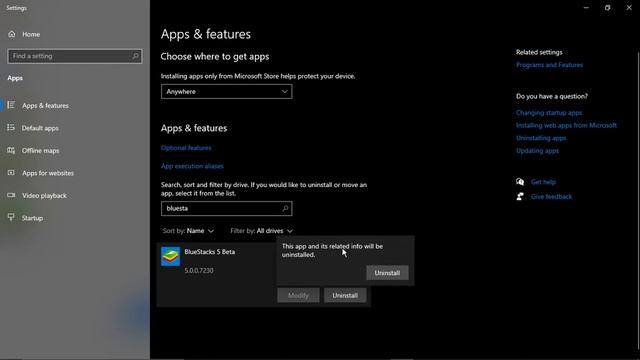Viewport: 640px width, 360px height.
Task: Open Programs and Features link
Action: pyautogui.click(x=549, y=65)
